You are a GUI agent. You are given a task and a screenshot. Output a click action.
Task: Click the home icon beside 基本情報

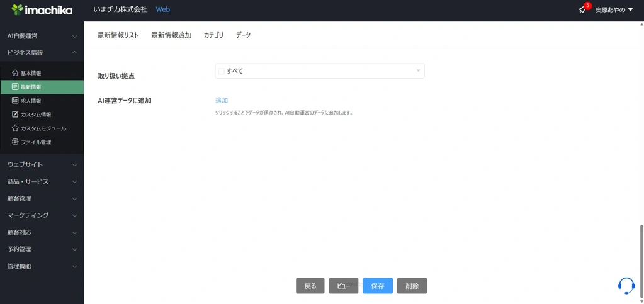15,73
